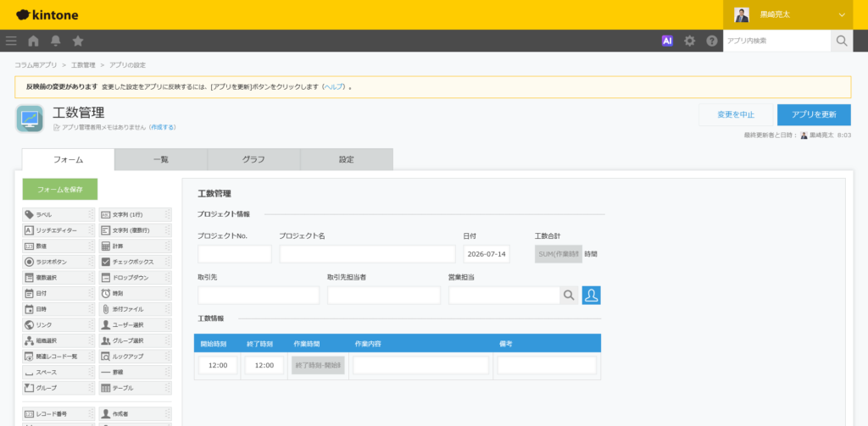Click the フォームを保存 button

[x=60, y=189]
